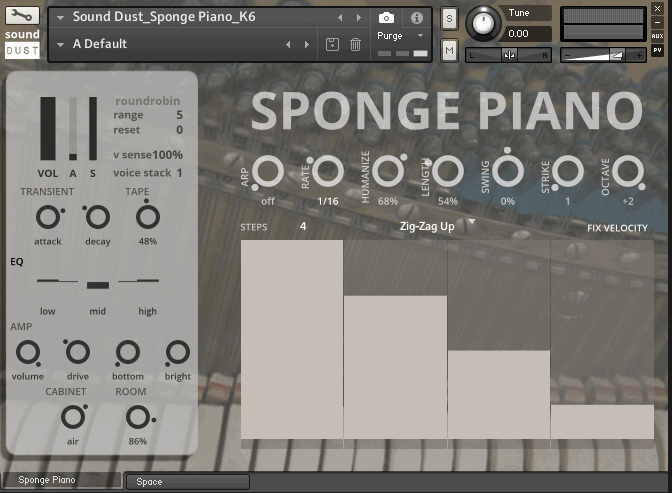Click the pan center marker icon
This screenshot has height=493, width=672.
click(x=509, y=55)
